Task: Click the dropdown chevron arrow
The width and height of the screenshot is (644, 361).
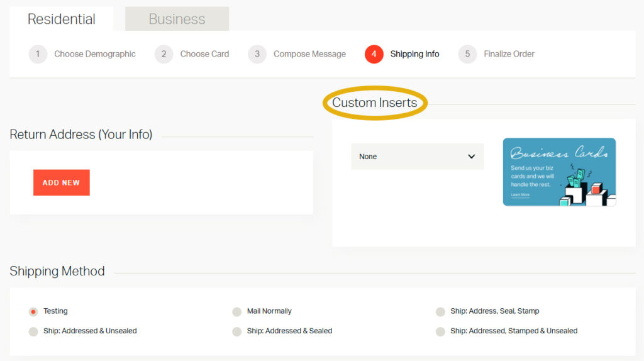Action: point(472,157)
